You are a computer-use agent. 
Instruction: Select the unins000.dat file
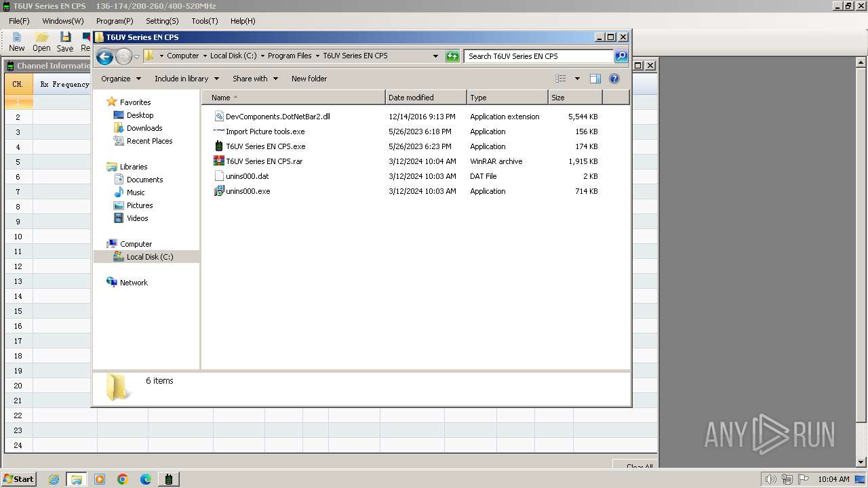click(x=247, y=176)
